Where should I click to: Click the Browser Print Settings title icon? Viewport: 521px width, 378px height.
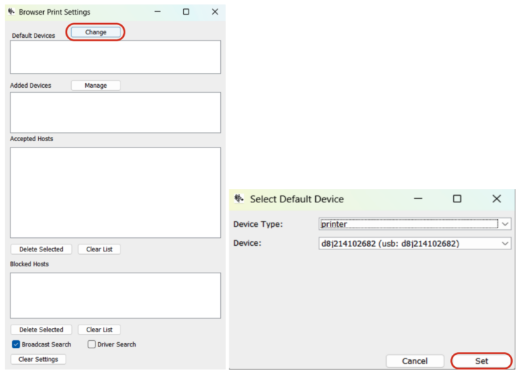[x=11, y=12]
